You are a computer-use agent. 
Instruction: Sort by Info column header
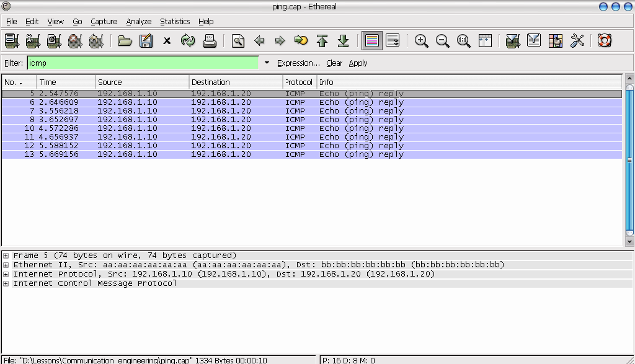(x=469, y=82)
